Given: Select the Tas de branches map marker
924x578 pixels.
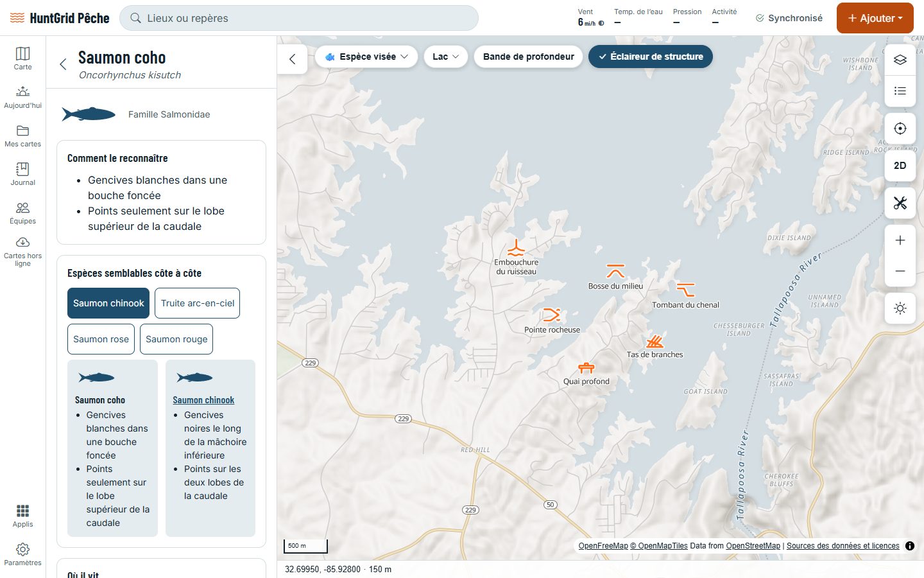Looking at the screenshot, I should 654,340.
